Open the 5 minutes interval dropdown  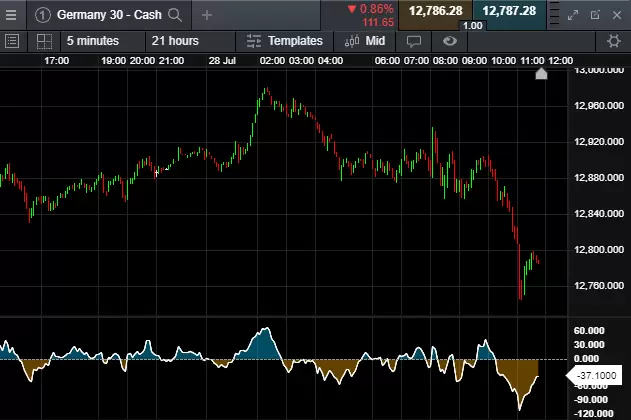(93, 41)
